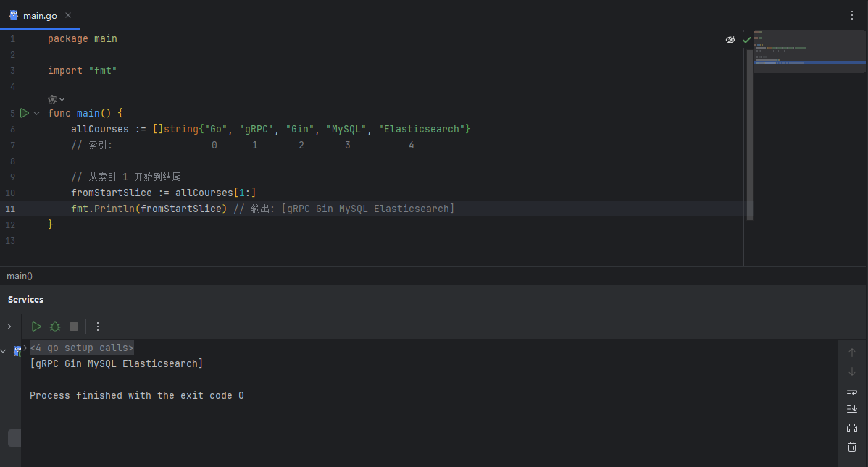Click the import "fmt" statement
Viewport: 868px width, 467px height.
coord(83,70)
